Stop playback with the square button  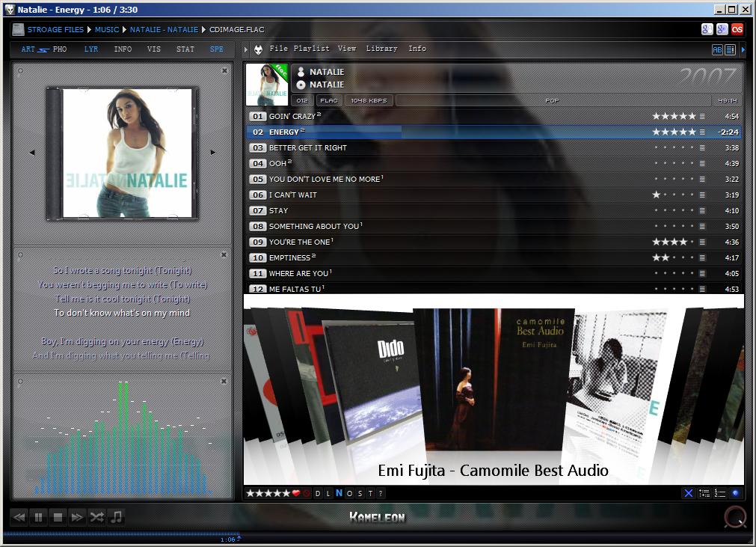tap(58, 518)
